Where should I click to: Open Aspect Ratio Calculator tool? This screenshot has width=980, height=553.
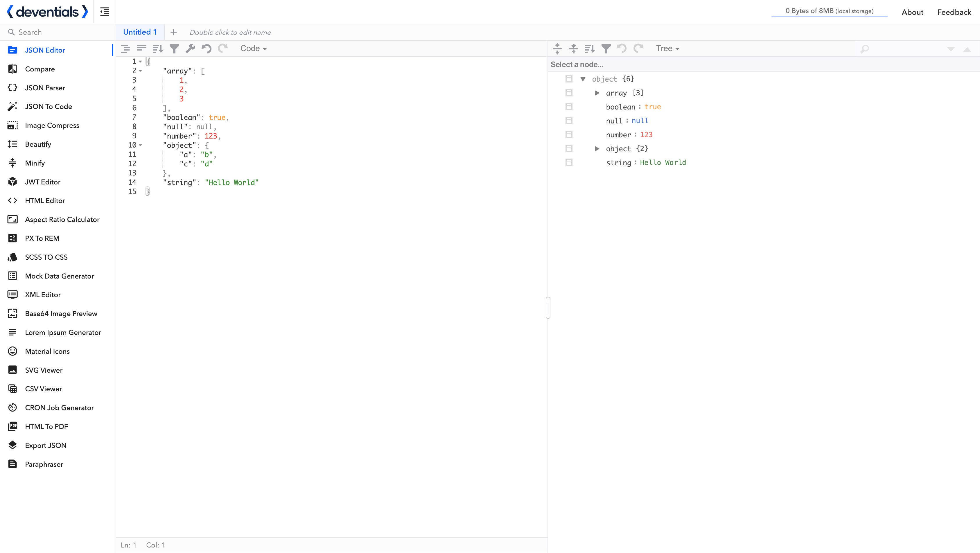58,220
